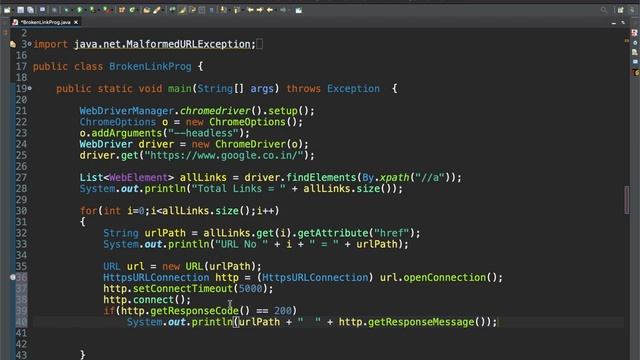Click the Search flashlight toolbar icon
The width and height of the screenshot is (640, 360).
click(156, 10)
